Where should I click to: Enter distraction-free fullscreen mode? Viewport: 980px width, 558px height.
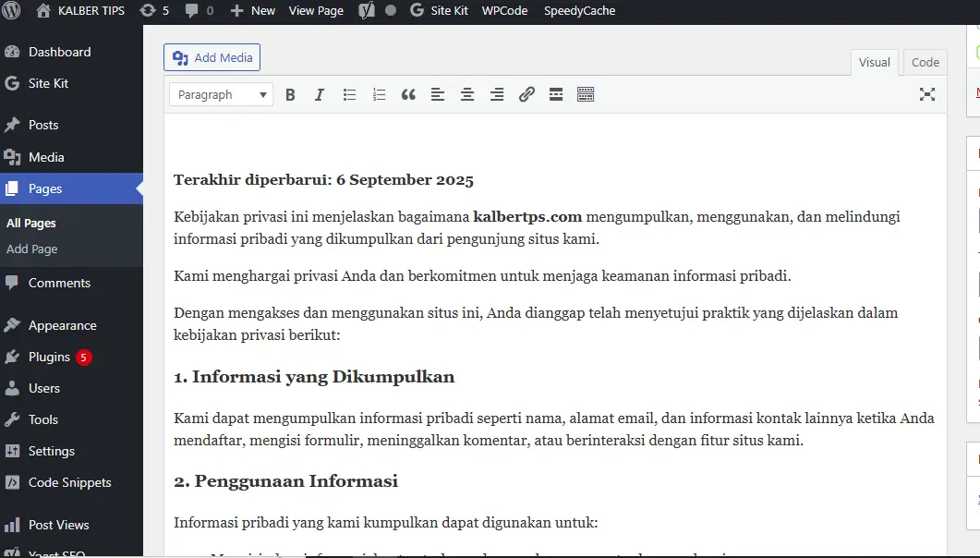927,94
